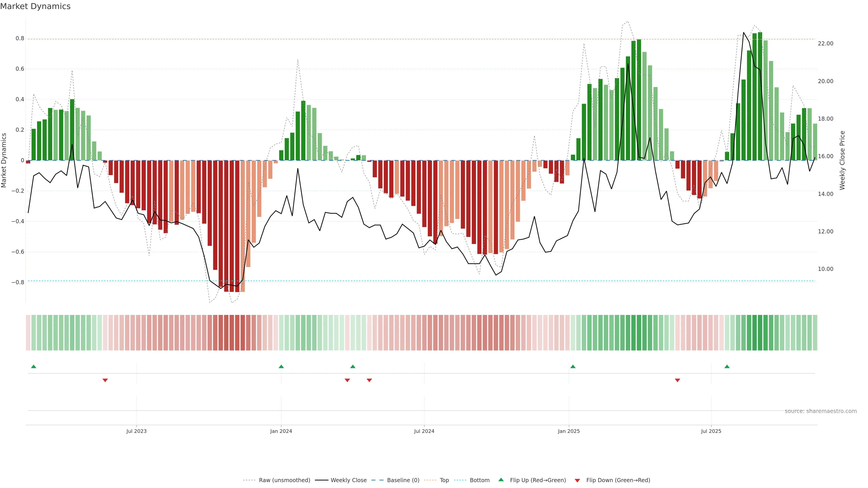Toggle the Weekly Close legend entry

(348, 480)
